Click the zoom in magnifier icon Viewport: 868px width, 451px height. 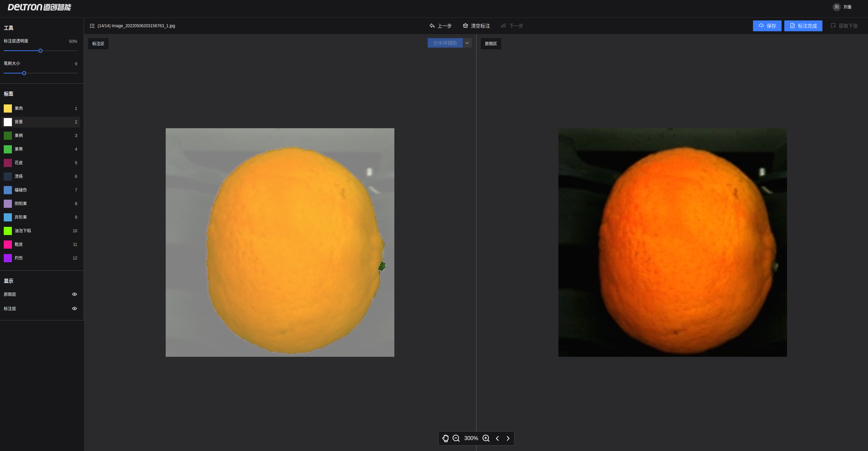(486, 438)
